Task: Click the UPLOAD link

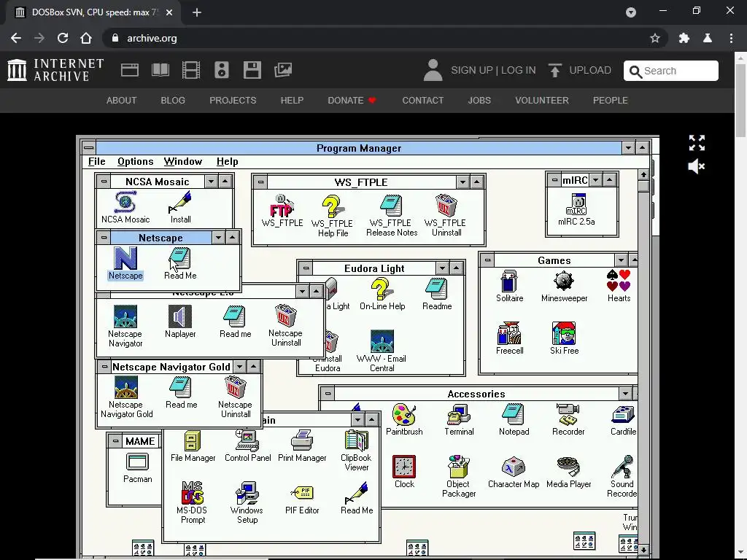Action: tap(580, 71)
